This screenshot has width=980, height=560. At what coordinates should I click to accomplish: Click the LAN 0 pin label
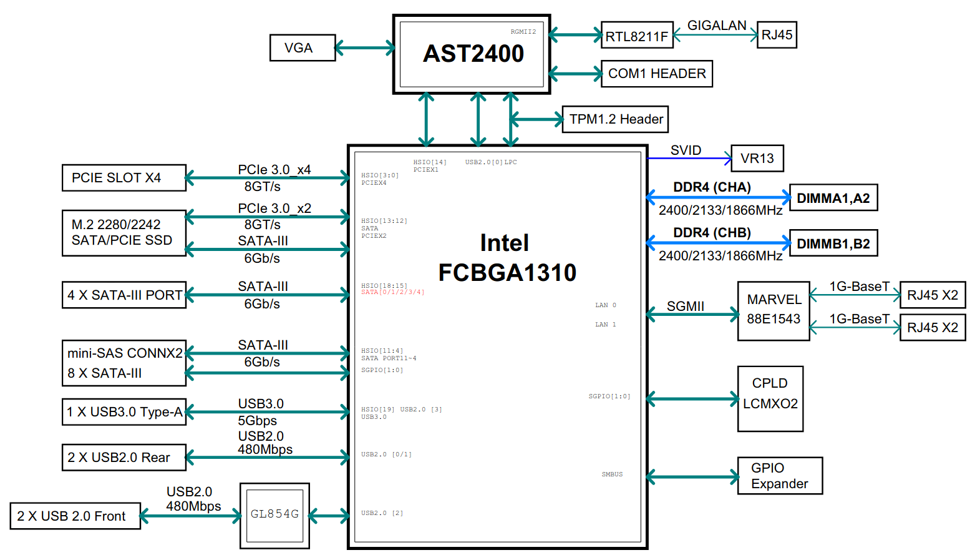pyautogui.click(x=605, y=305)
